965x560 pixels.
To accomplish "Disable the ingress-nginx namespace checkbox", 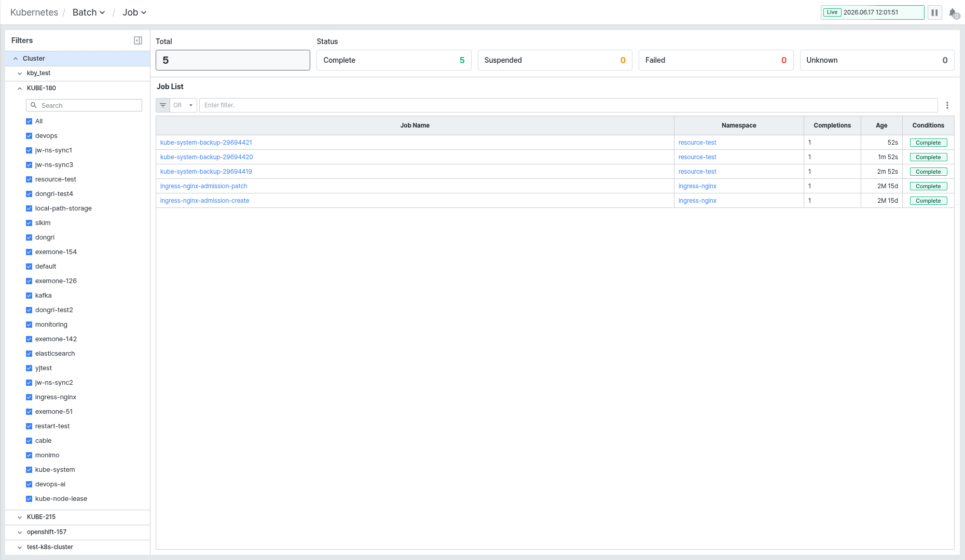I will (x=29, y=397).
